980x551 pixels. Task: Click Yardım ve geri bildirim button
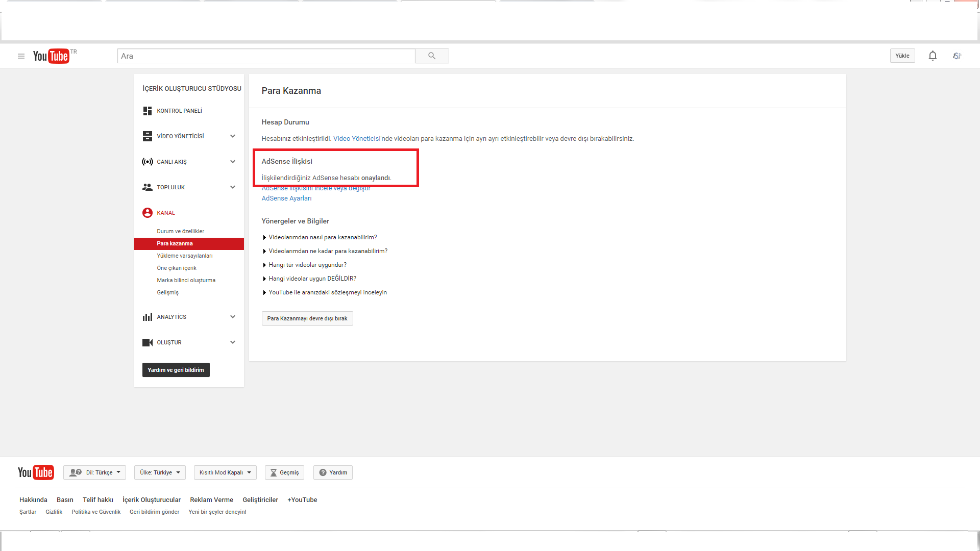pyautogui.click(x=176, y=370)
